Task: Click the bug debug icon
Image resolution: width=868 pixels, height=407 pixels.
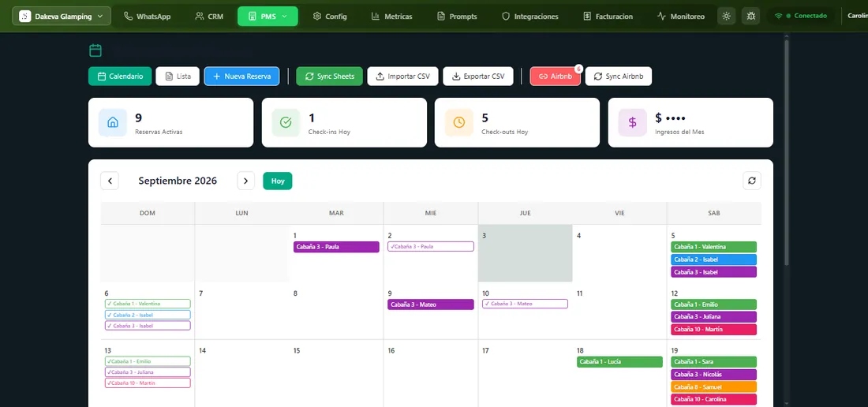Action: (750, 16)
